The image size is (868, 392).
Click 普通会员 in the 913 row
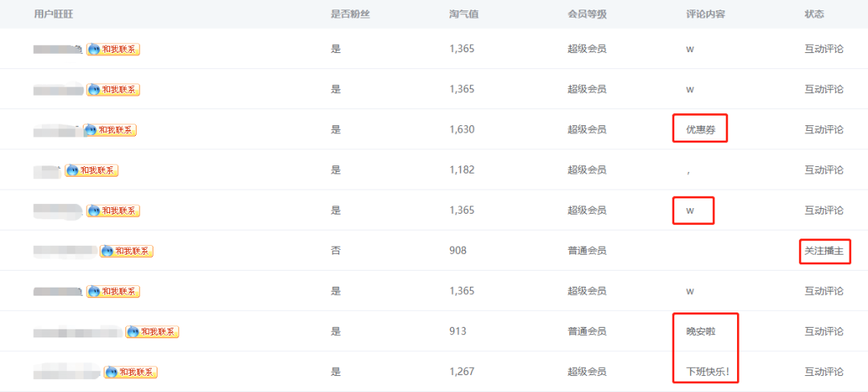tap(587, 332)
